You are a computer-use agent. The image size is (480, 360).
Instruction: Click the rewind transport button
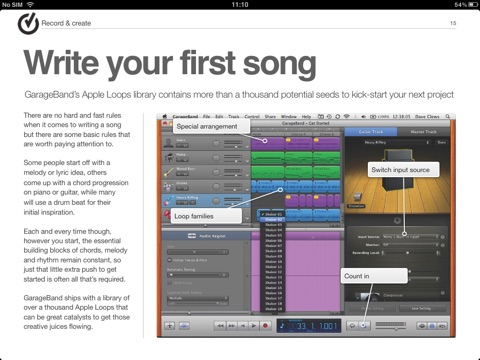click(x=220, y=326)
